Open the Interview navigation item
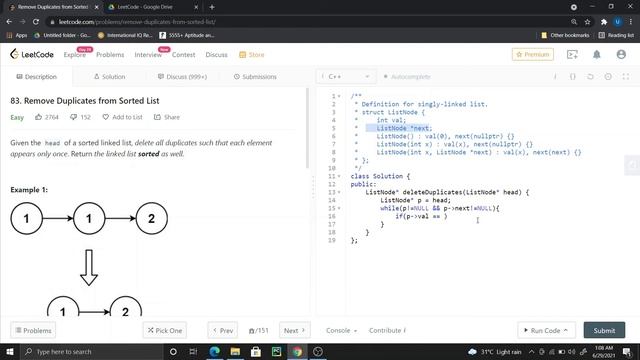 (148, 55)
